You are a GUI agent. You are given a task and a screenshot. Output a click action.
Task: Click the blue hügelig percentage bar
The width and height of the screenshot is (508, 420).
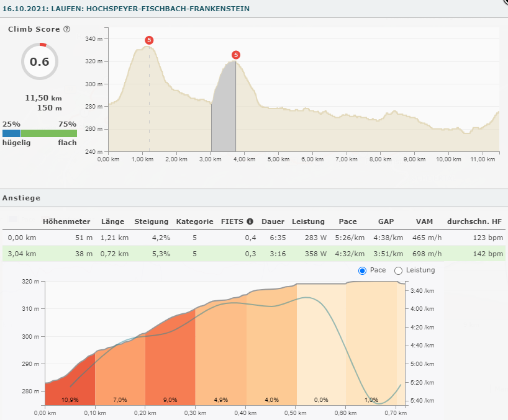(x=11, y=133)
